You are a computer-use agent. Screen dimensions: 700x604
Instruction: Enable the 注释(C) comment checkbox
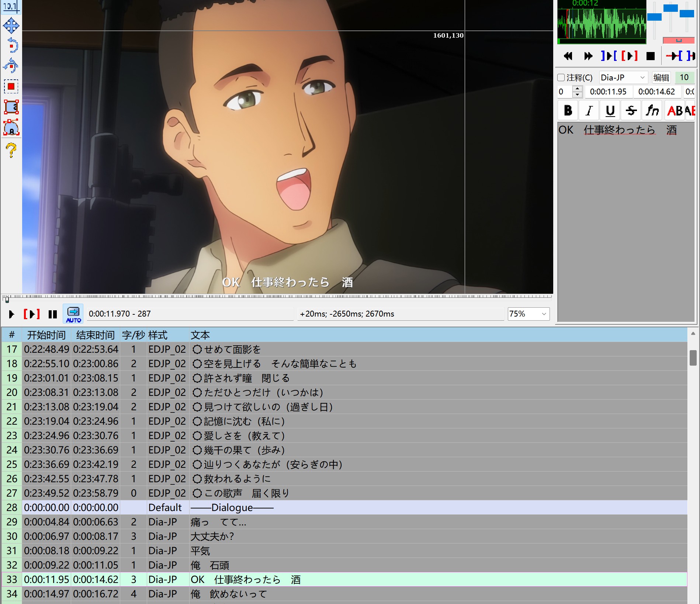[x=561, y=77]
